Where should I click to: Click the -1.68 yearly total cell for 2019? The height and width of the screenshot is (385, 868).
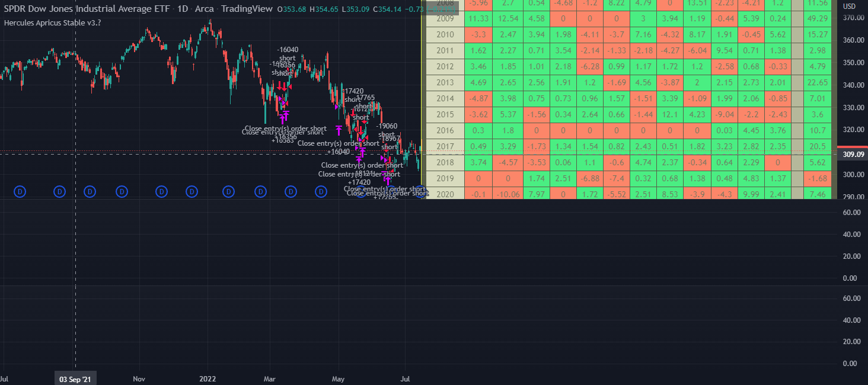click(x=817, y=178)
